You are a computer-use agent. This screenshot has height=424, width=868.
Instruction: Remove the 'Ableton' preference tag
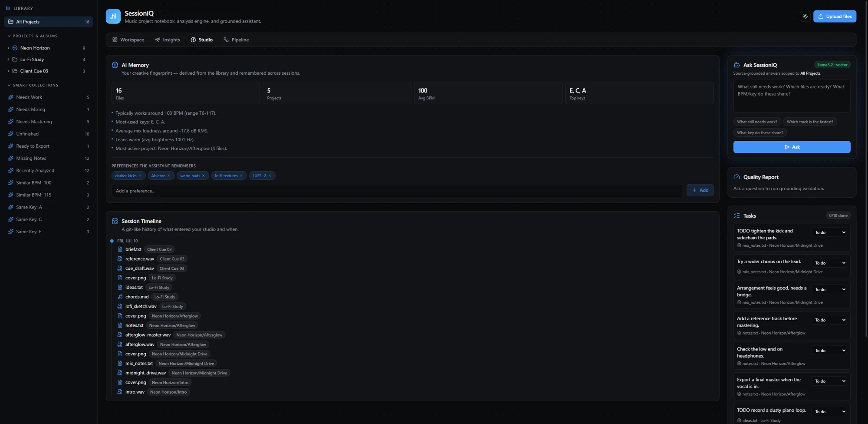coord(169,176)
